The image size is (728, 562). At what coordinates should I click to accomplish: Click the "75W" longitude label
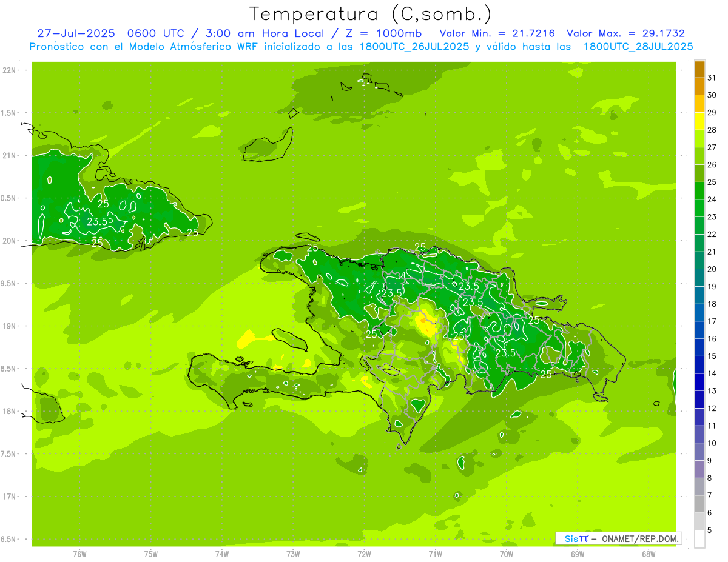pos(151,554)
